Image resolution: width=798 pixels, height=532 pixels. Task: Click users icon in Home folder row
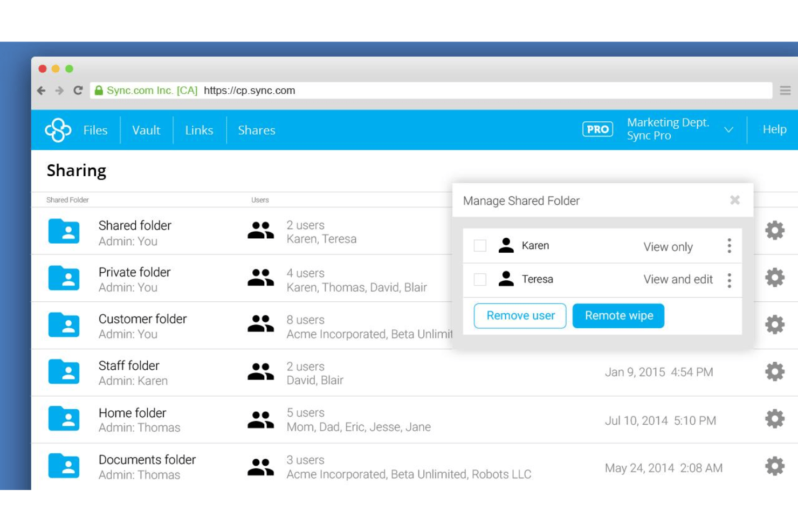pos(260,419)
